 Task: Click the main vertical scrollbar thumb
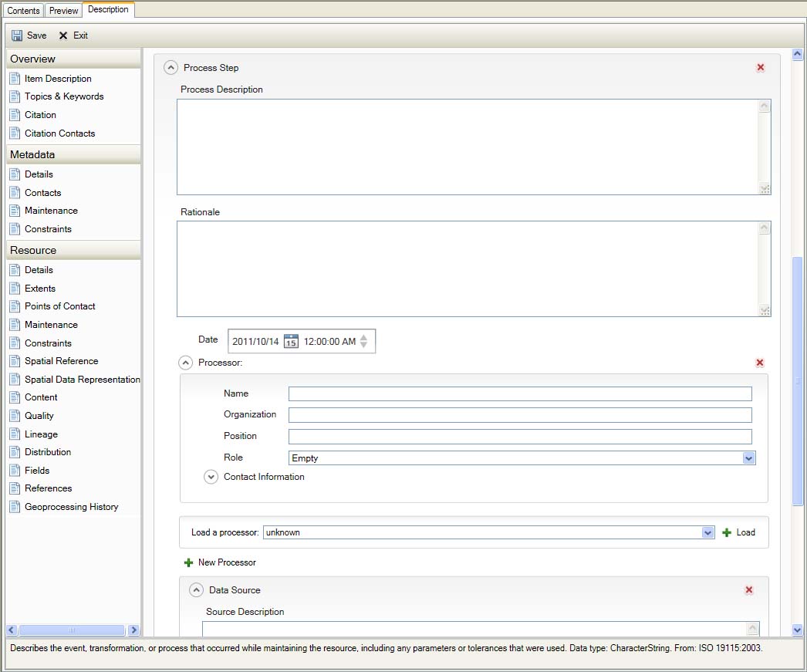798,380
